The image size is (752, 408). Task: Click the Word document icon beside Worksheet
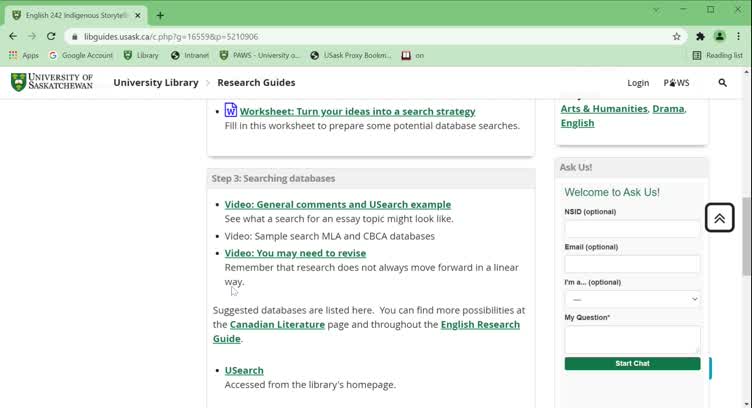pos(231,110)
